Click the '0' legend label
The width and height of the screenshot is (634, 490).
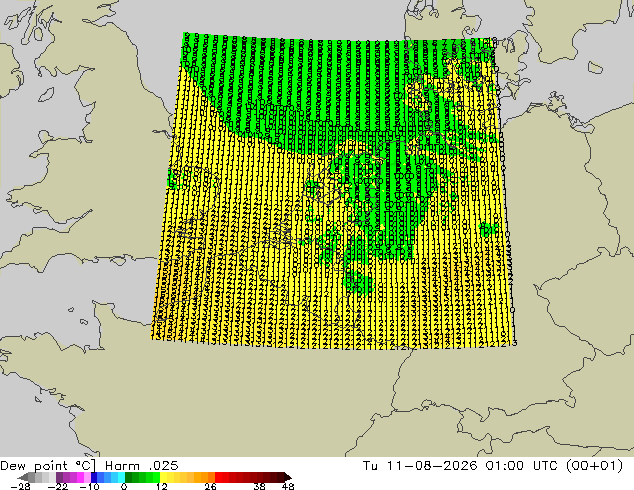(124, 486)
